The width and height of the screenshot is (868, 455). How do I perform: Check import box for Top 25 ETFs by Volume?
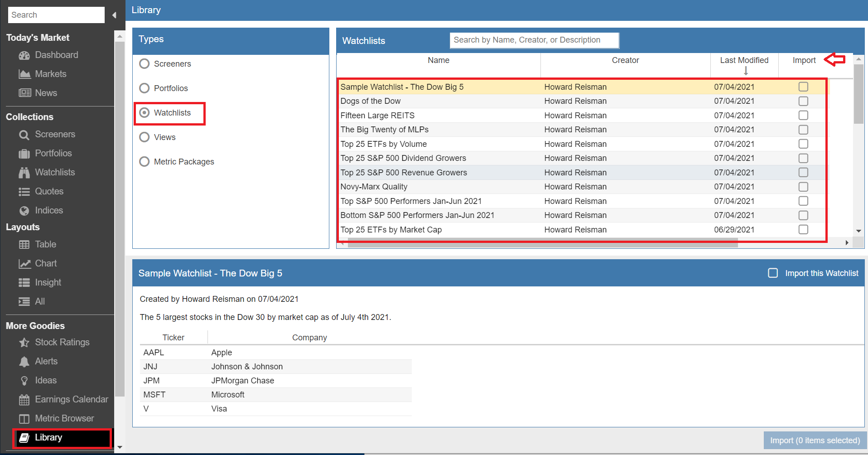[x=803, y=144]
